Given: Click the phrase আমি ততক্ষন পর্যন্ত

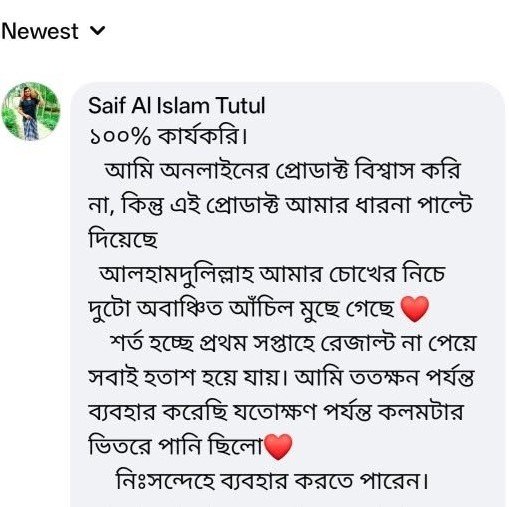Looking at the screenshot, I should pos(384,378).
